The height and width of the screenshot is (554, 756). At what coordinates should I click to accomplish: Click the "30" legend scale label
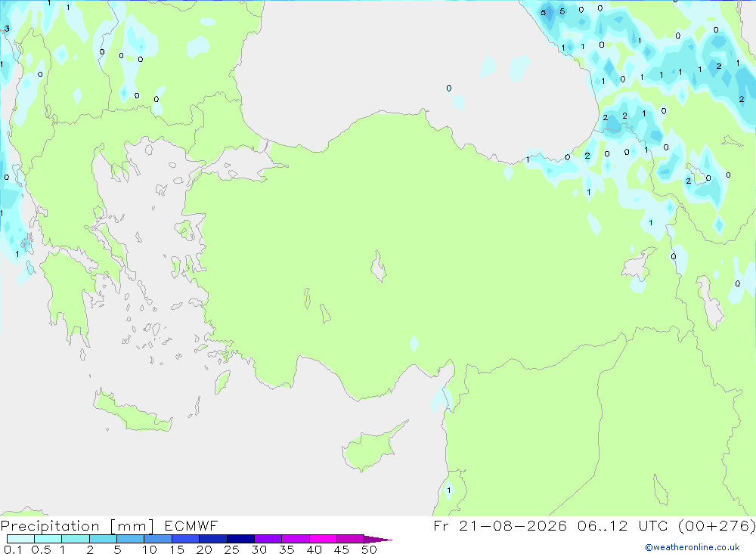coord(259,549)
